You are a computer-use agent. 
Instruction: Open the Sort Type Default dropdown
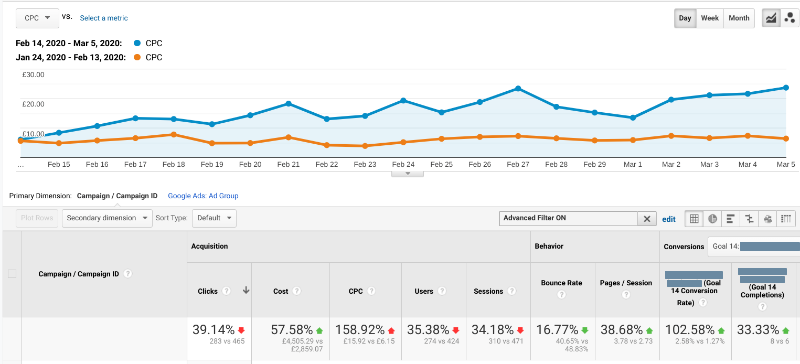click(214, 218)
